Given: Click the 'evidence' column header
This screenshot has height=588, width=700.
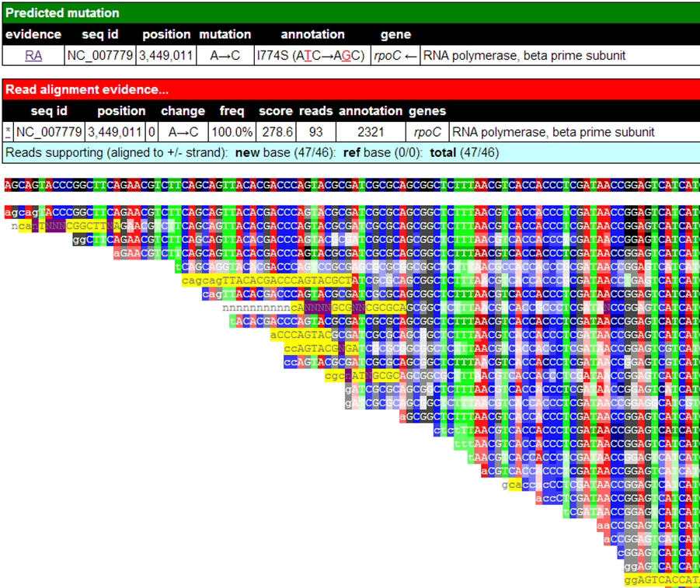Looking at the screenshot, I should (x=33, y=34).
